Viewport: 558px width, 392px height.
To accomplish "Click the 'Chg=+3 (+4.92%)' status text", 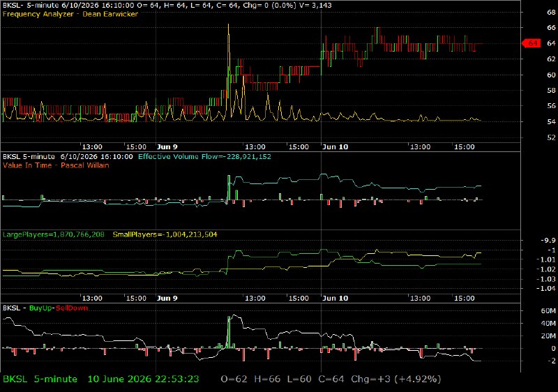I will coord(396,379).
